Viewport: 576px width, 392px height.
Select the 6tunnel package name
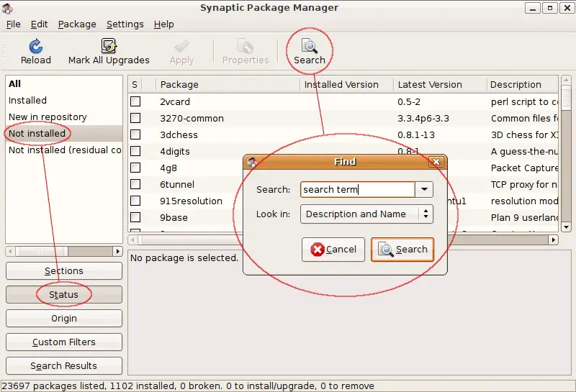point(177,184)
